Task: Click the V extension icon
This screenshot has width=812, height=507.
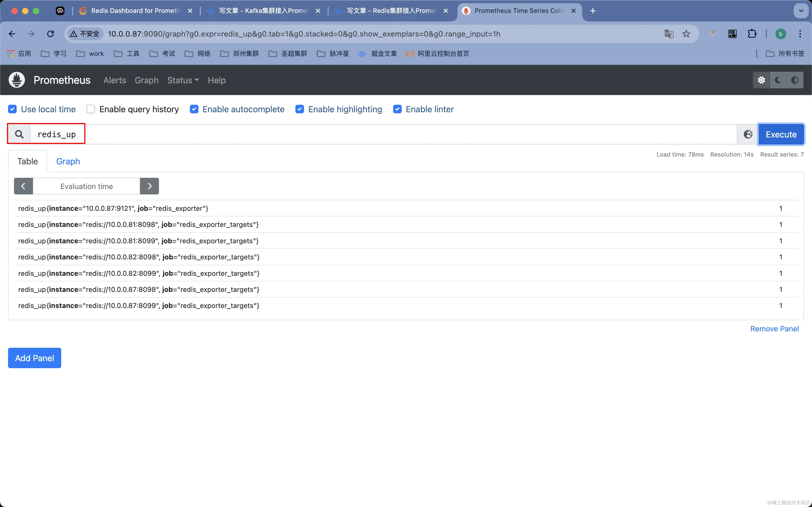Action: pyautogui.click(x=713, y=34)
